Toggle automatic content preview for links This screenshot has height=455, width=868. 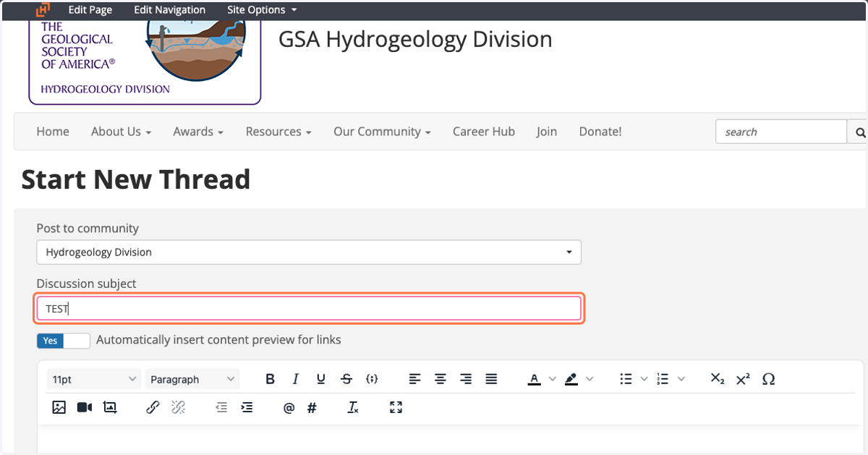(64, 340)
